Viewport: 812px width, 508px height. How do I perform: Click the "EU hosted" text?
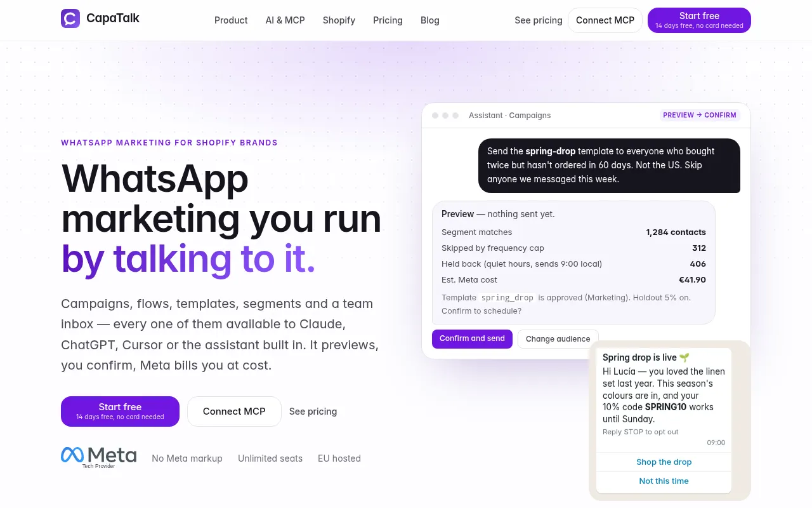click(339, 458)
